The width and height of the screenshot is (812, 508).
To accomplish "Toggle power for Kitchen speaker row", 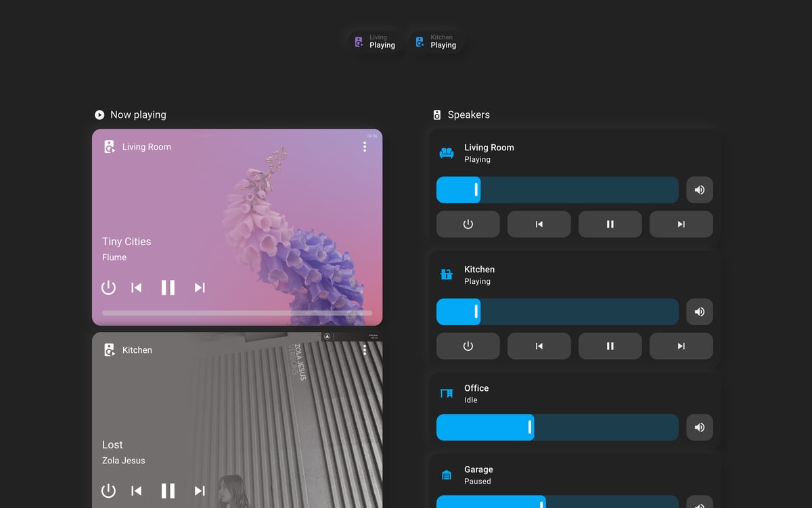I will click(x=468, y=346).
